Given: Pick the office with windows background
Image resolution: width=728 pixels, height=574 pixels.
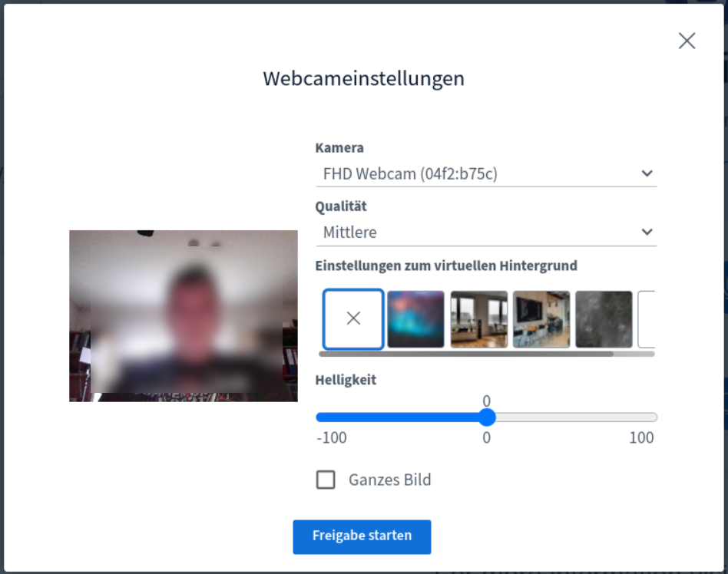Looking at the screenshot, I should [478, 318].
